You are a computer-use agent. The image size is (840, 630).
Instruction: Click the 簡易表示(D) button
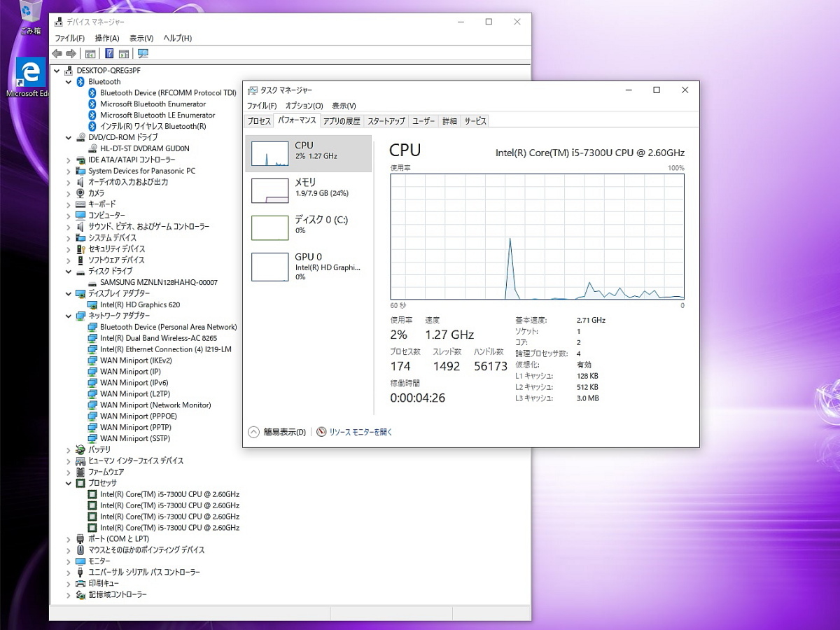click(x=277, y=433)
